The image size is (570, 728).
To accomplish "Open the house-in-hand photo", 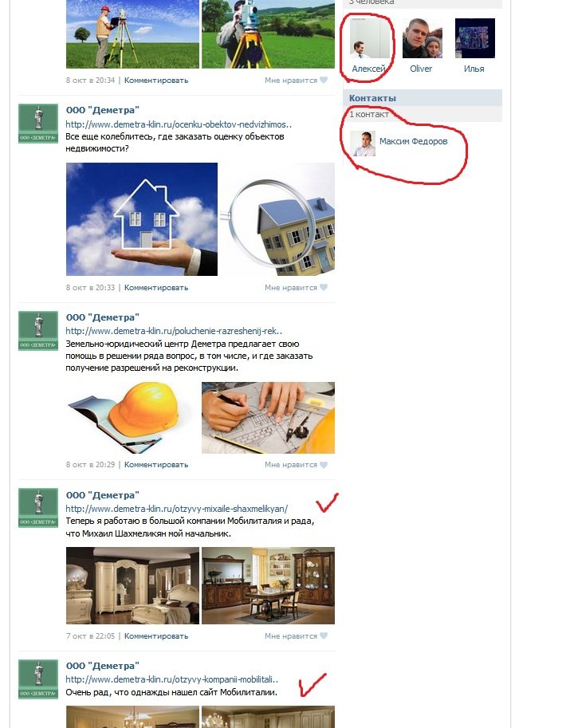I will tap(142, 219).
